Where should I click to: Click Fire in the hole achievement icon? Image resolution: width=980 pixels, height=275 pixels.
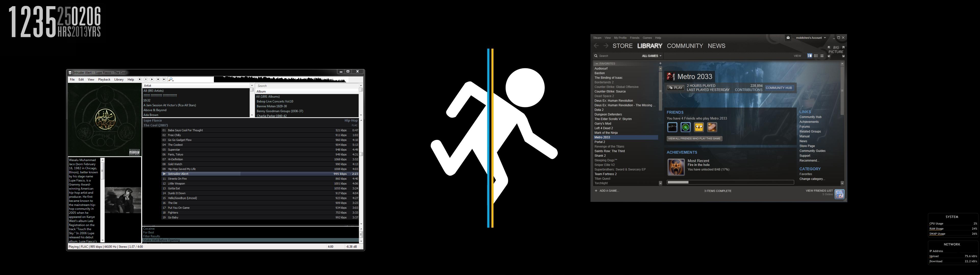676,167
